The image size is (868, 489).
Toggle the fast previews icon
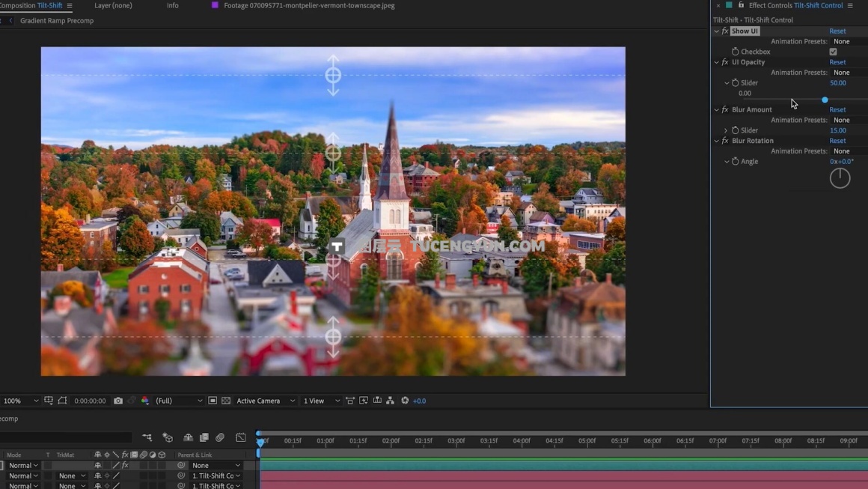(x=364, y=401)
